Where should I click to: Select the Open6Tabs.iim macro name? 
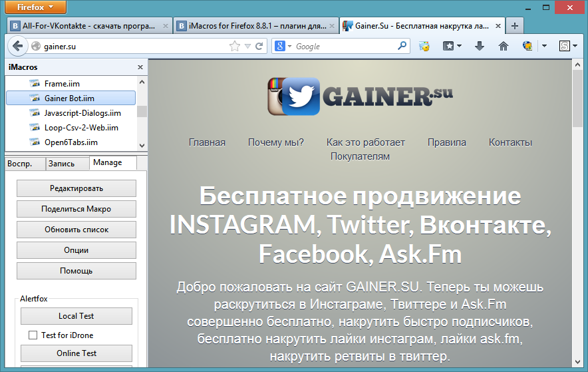pyautogui.click(x=71, y=142)
